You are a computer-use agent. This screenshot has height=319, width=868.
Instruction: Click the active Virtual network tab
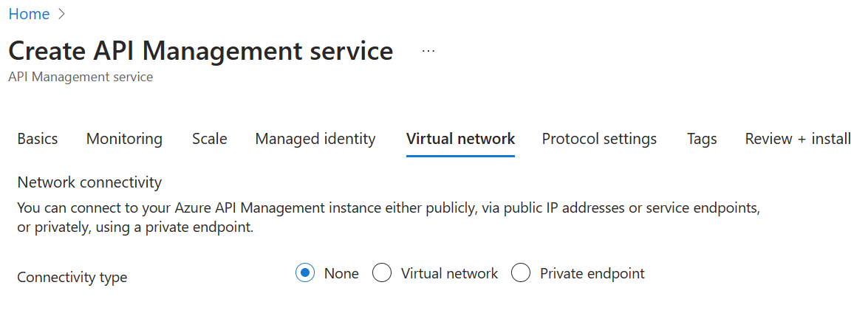[460, 139]
